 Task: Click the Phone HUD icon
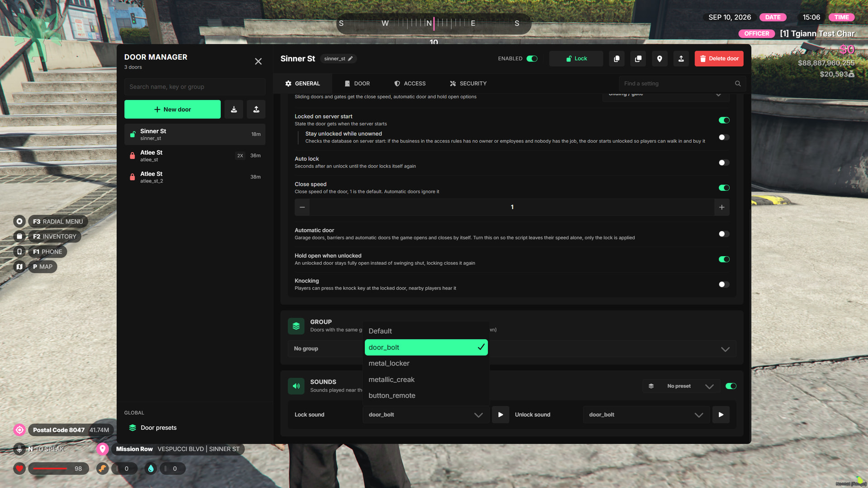[x=19, y=252]
